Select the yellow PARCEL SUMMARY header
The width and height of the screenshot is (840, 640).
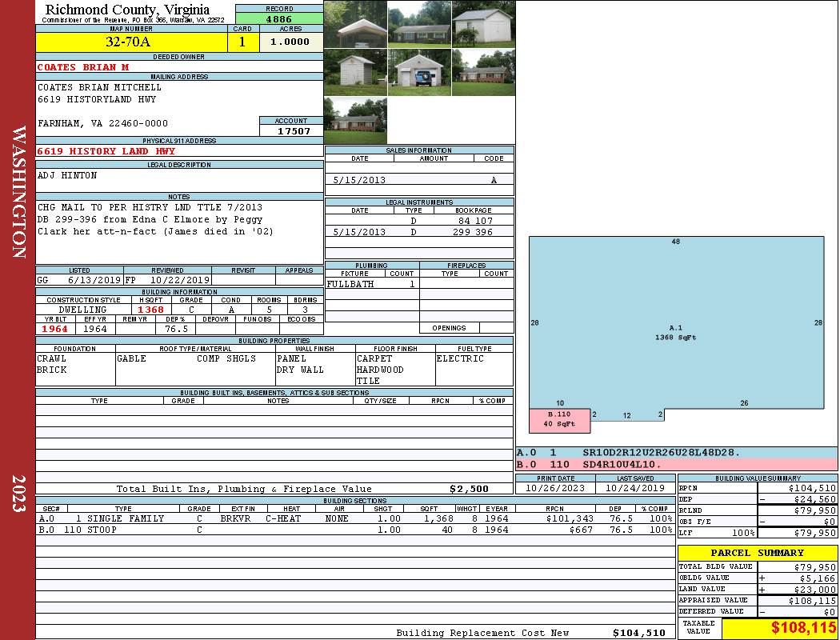pyautogui.click(x=757, y=553)
